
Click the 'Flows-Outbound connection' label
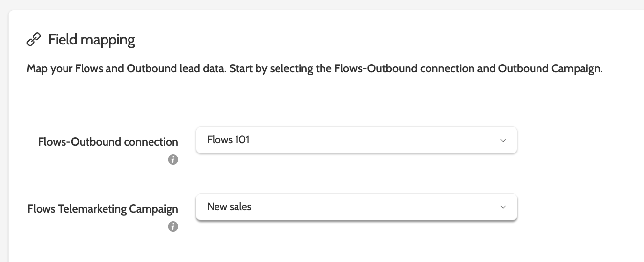[108, 142]
